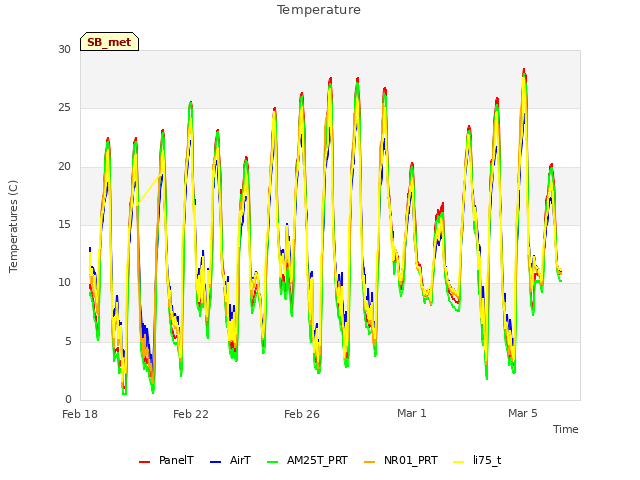Click the Feb 26 x-axis label
This screenshot has width=640, height=480.
(x=302, y=414)
